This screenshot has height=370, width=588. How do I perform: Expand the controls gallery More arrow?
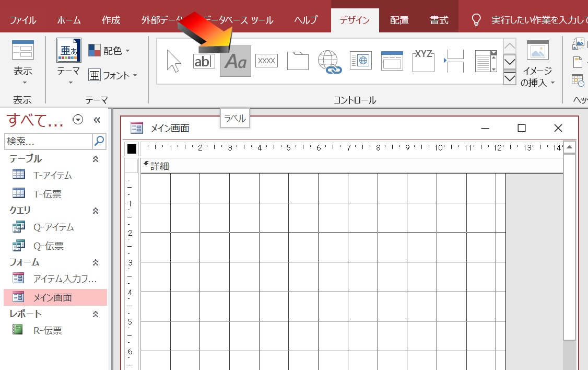coord(509,78)
